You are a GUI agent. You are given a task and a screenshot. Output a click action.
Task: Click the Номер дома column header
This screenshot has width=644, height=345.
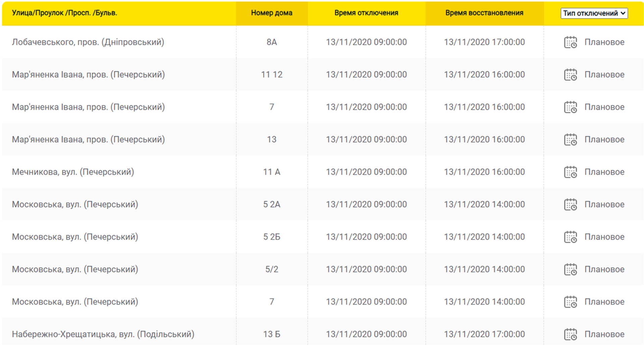272,13
